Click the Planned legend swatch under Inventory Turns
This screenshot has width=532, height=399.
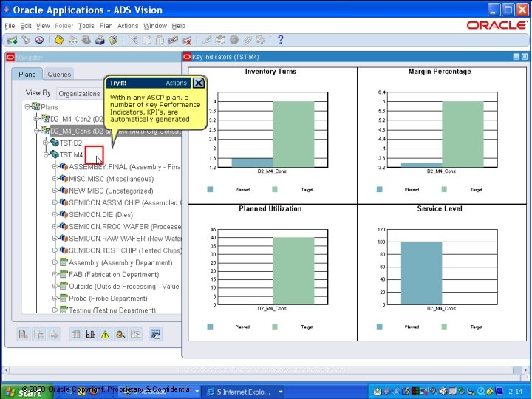(210, 189)
